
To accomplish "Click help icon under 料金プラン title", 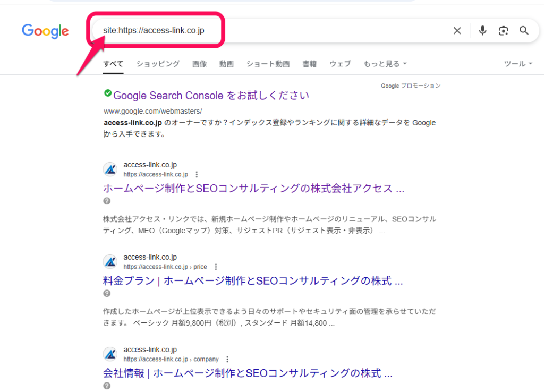I will (x=107, y=294).
